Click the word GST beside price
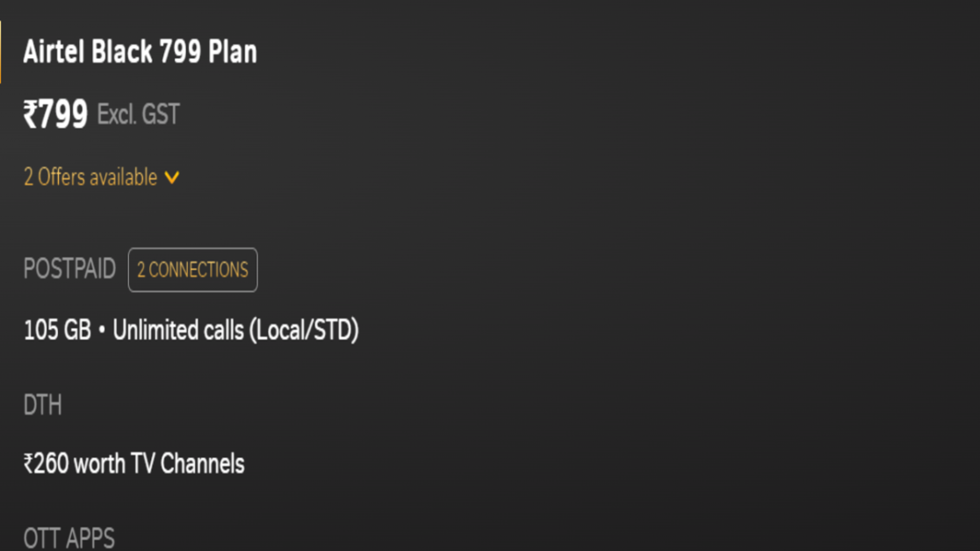 [161, 114]
